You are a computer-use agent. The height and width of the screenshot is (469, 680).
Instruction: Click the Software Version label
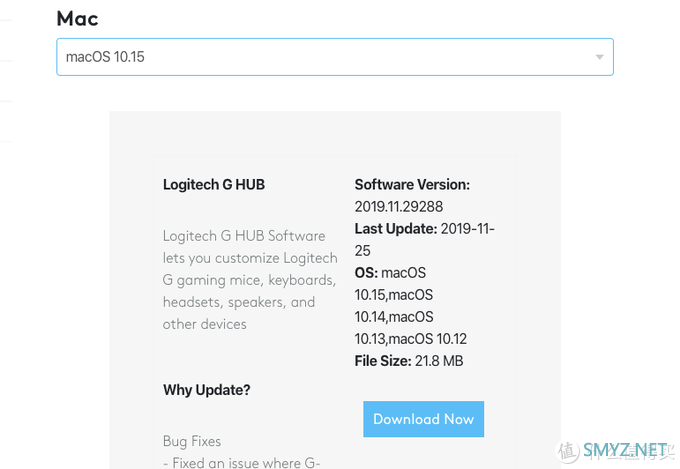point(412,184)
